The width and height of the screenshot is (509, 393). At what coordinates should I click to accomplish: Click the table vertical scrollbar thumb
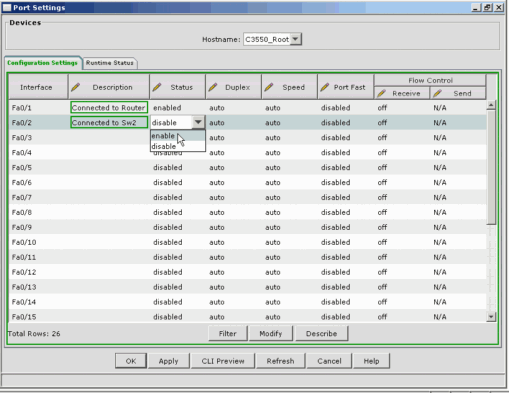[x=491, y=167]
